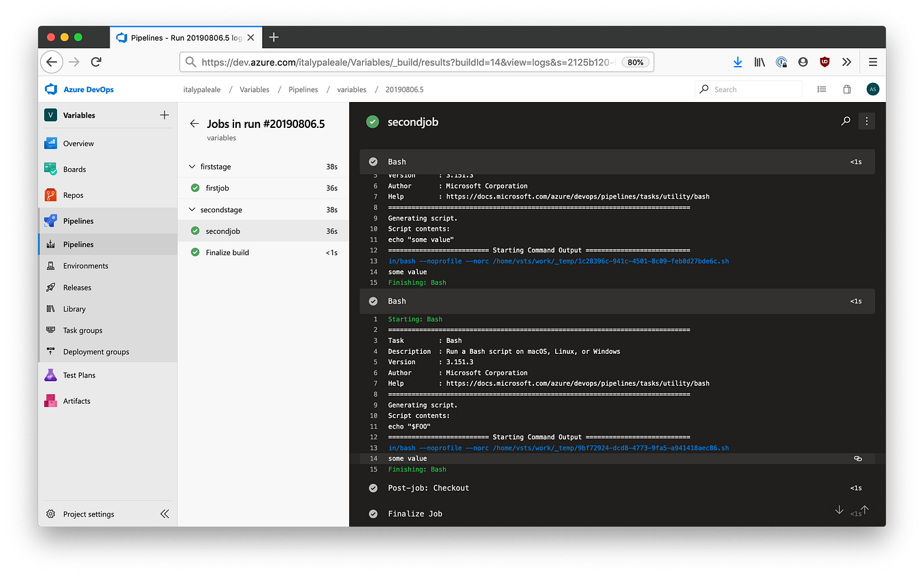Open the Firefox overflow chevron menu
Viewport: 924px width, 577px height.
pyautogui.click(x=846, y=61)
